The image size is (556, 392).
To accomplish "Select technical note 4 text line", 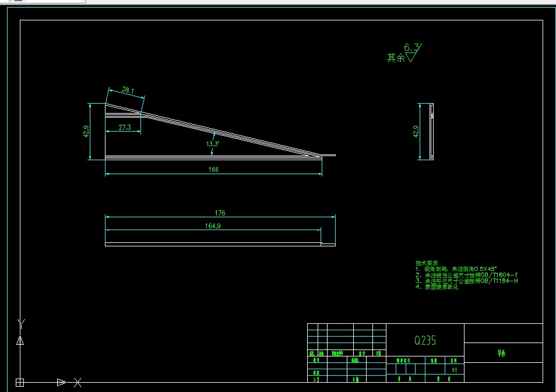I will tap(437, 287).
